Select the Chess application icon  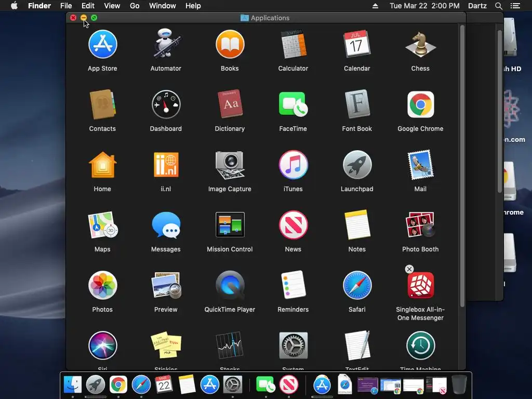420,44
